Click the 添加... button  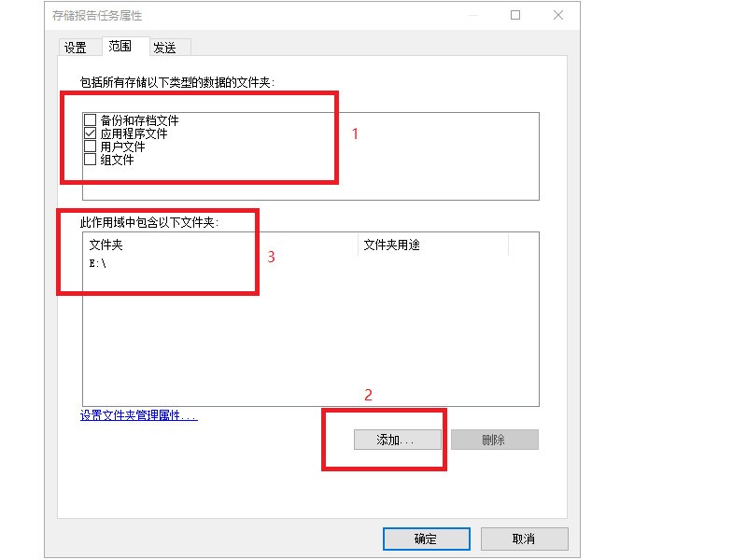click(x=398, y=440)
